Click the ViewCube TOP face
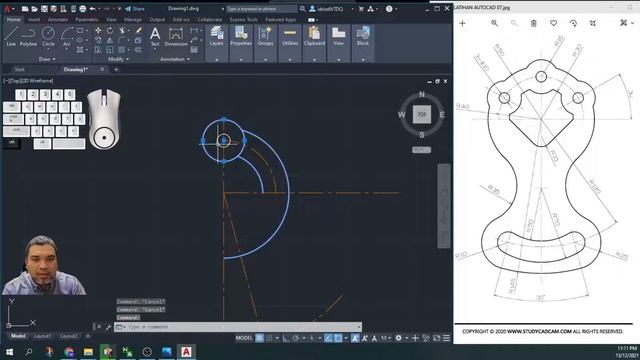 [422, 115]
